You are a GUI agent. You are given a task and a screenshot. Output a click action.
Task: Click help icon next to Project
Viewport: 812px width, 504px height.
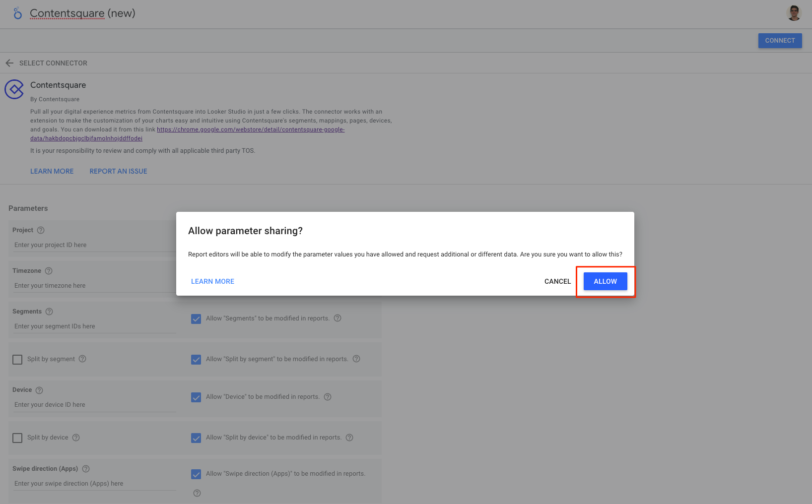tap(41, 230)
